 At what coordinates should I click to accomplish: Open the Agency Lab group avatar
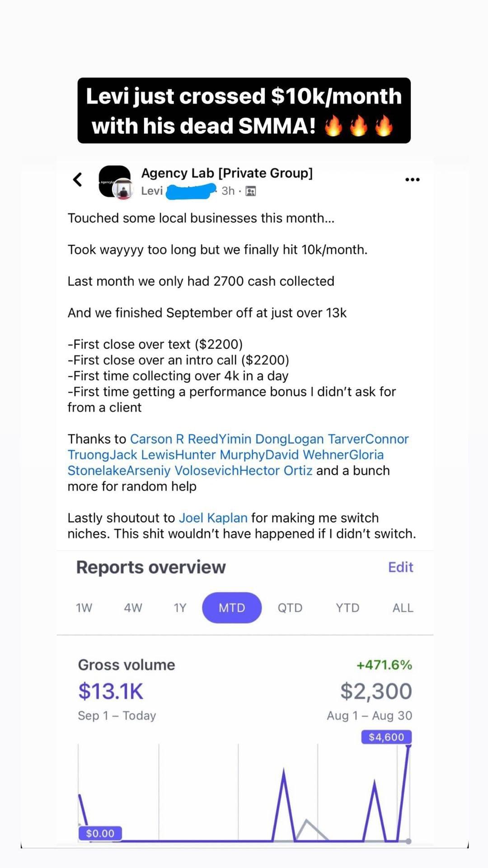click(x=115, y=182)
